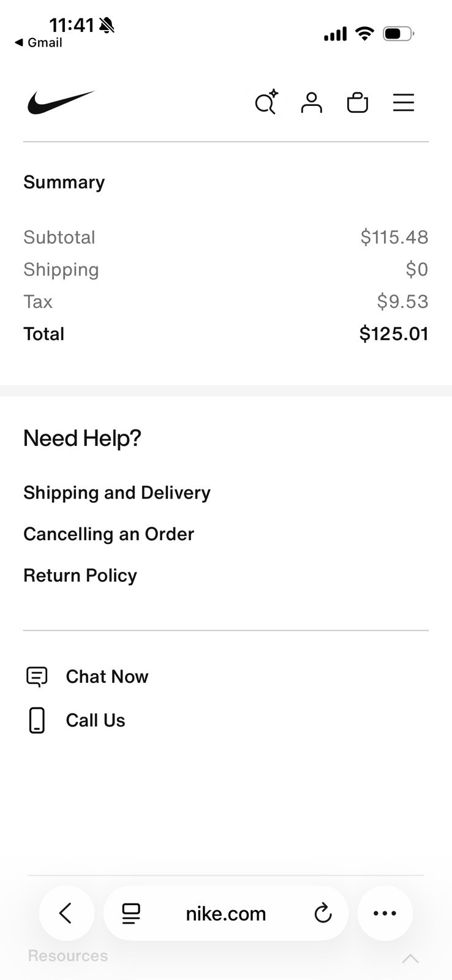Tap the chat bubble icon
Viewport: 452px width, 980px height.
(37, 677)
